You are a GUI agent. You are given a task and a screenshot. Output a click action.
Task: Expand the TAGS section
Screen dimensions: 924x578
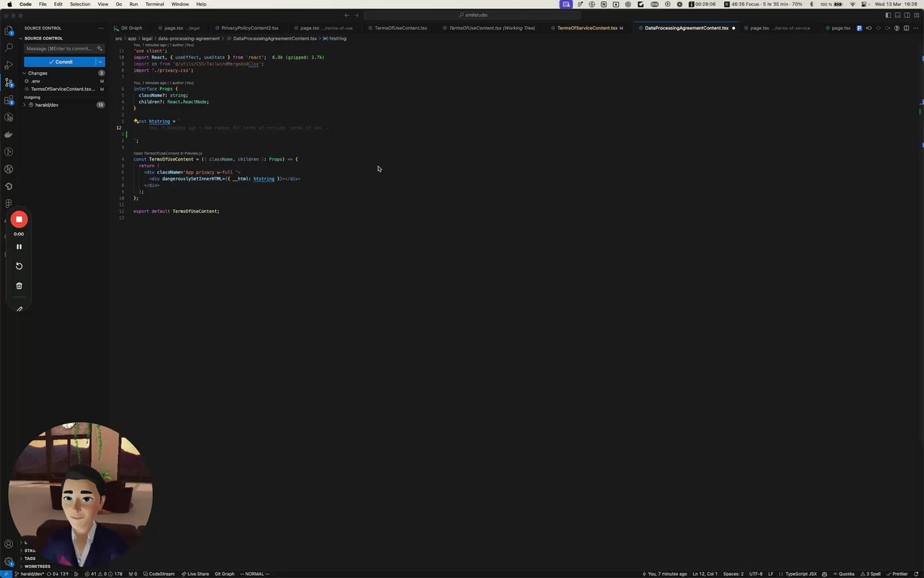30,558
